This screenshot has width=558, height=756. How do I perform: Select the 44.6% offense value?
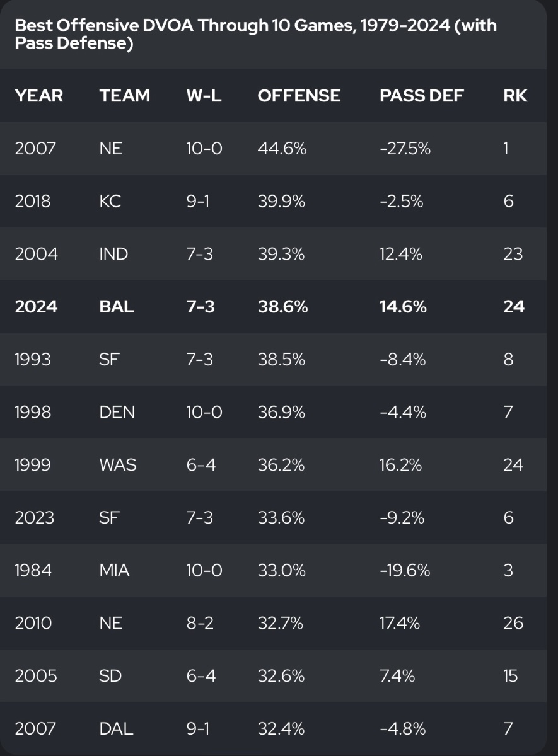(282, 149)
